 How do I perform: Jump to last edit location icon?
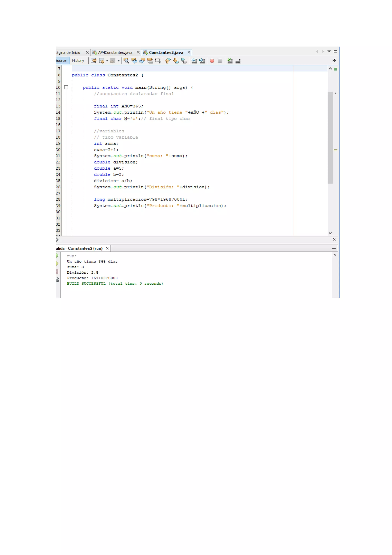[x=94, y=61]
